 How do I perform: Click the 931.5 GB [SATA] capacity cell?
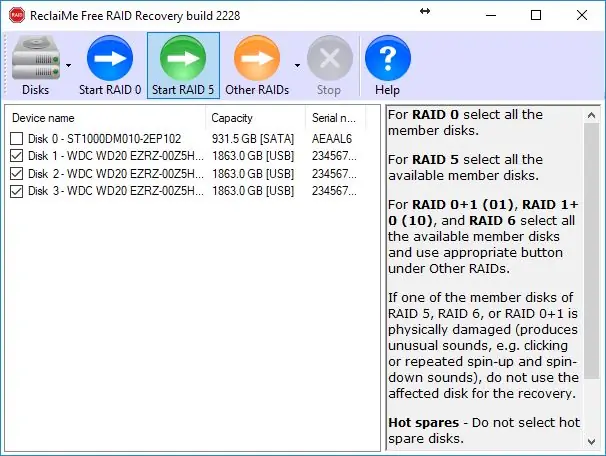click(253, 138)
